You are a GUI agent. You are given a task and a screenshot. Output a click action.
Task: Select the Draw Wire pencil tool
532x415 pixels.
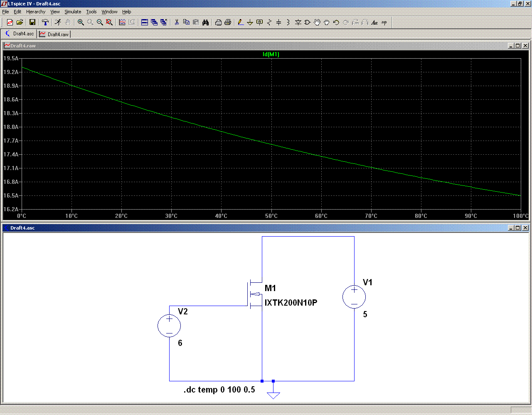point(240,22)
